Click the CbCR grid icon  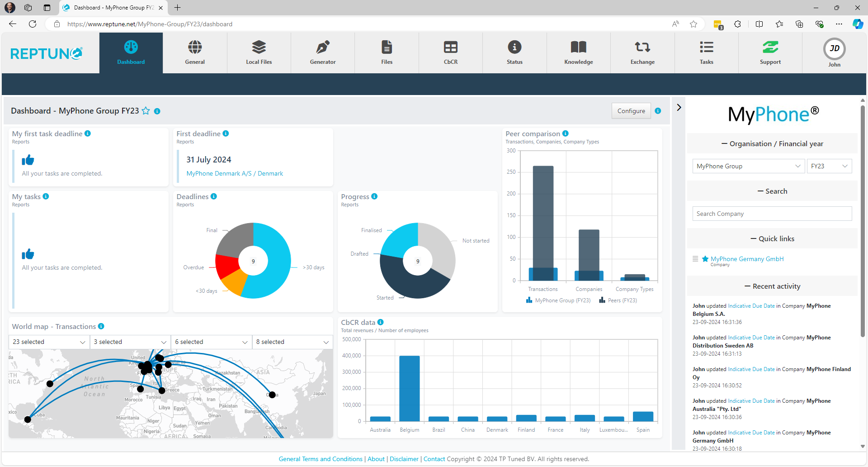(450, 48)
